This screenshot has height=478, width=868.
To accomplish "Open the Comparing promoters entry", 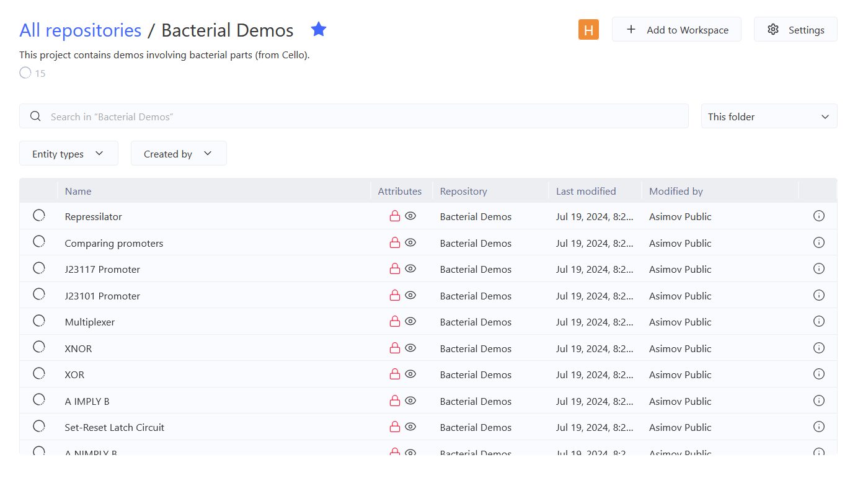I will click(114, 243).
